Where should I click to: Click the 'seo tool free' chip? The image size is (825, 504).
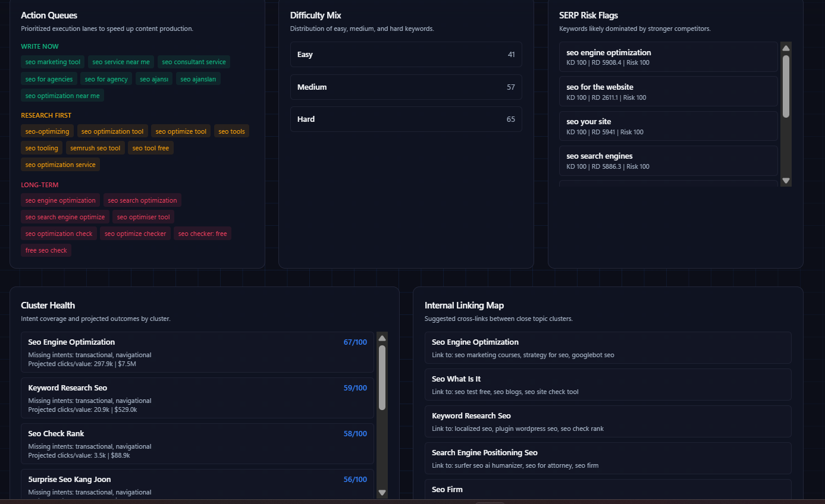click(150, 148)
